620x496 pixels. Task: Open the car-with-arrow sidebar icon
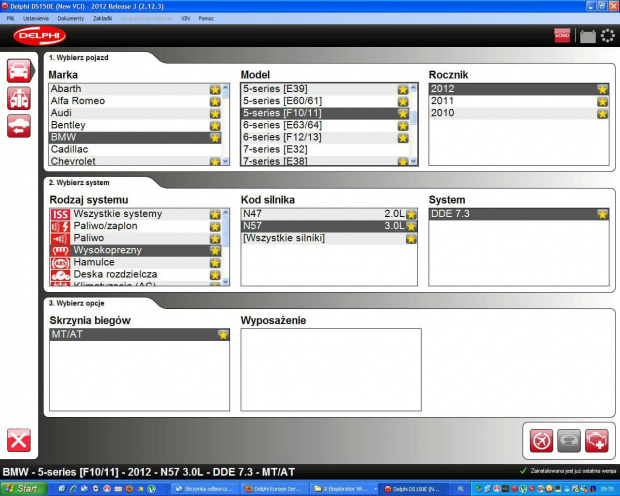click(19, 126)
